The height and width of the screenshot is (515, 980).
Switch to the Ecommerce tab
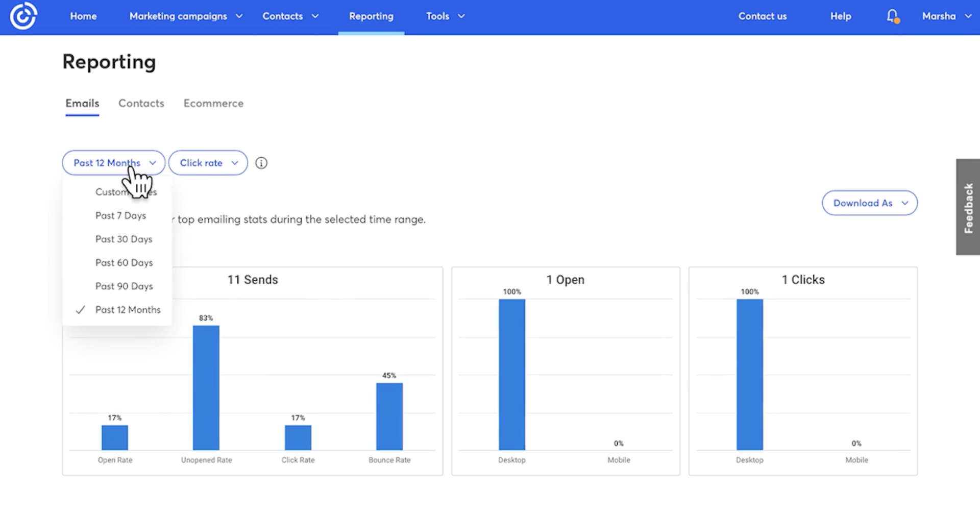pos(213,104)
